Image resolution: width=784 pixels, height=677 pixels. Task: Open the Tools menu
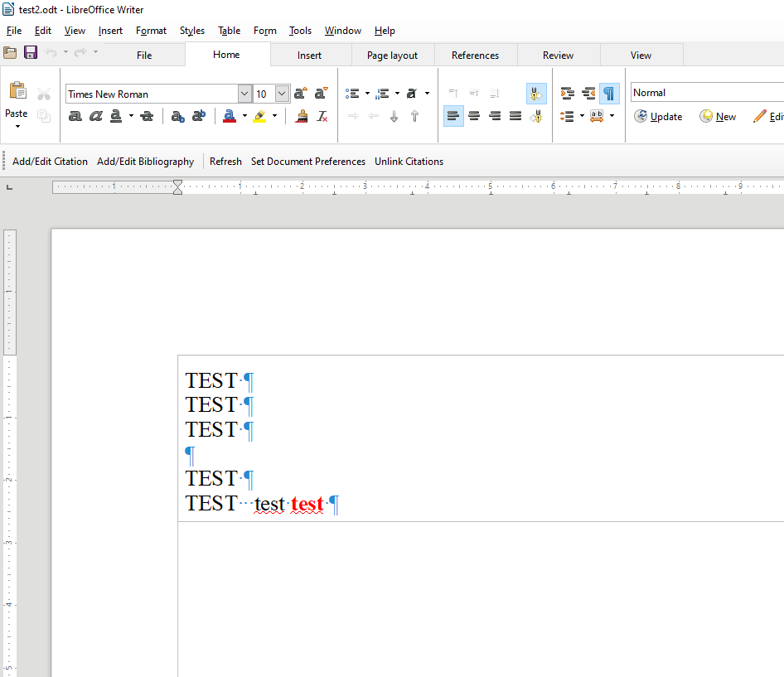[300, 31]
